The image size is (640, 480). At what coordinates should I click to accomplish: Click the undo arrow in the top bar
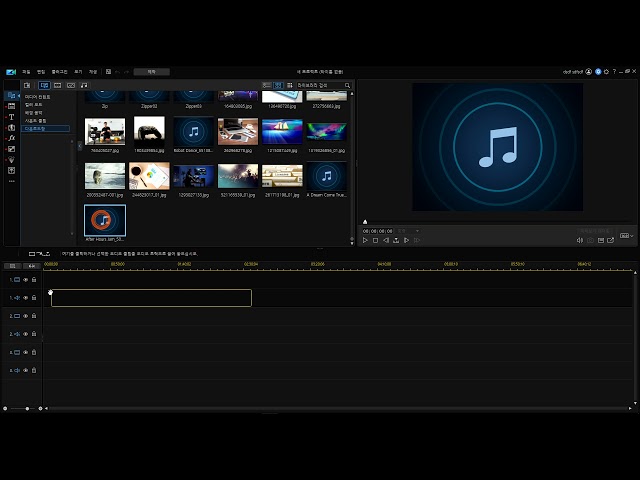pos(118,72)
